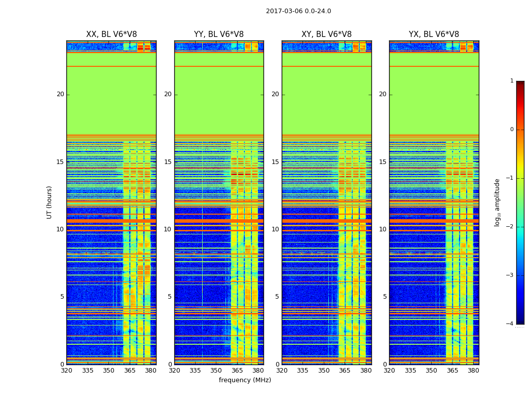Click the figure title 2017-03-06 0.0-24.0
The height and width of the screenshot is (405, 532).
(298, 11)
